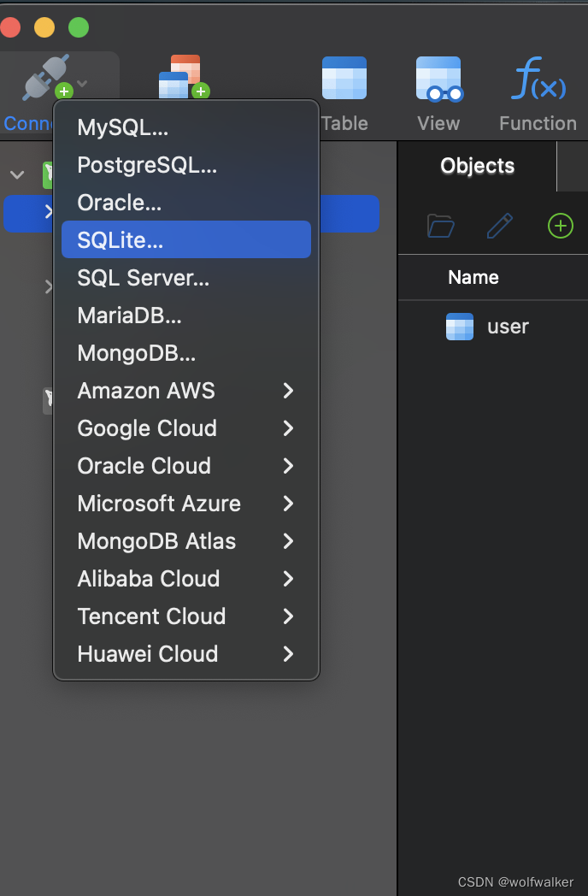Screen dimensions: 588x896
Task: Open Connection dropdown arrow beside plug
Action: point(82,84)
